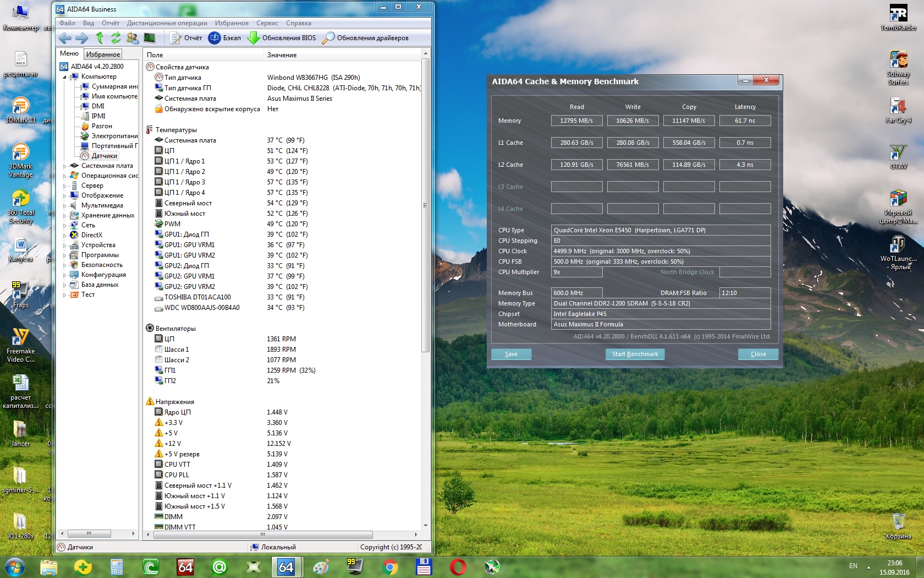Click the BIOS updates (Обновления BIOS) icon
Screen dimensions: 924x578
pos(254,38)
